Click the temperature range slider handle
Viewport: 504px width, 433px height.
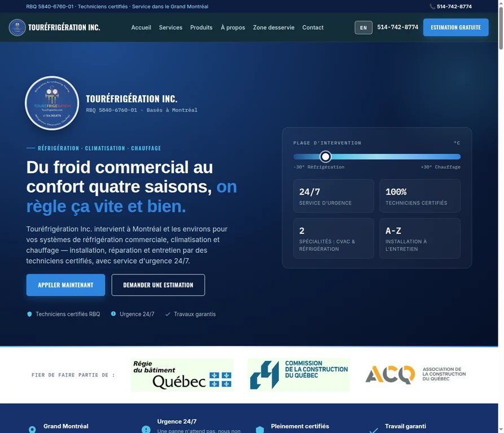coord(325,157)
